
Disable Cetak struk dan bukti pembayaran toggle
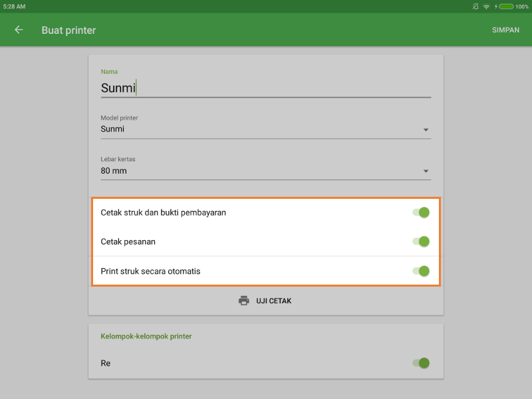click(421, 213)
